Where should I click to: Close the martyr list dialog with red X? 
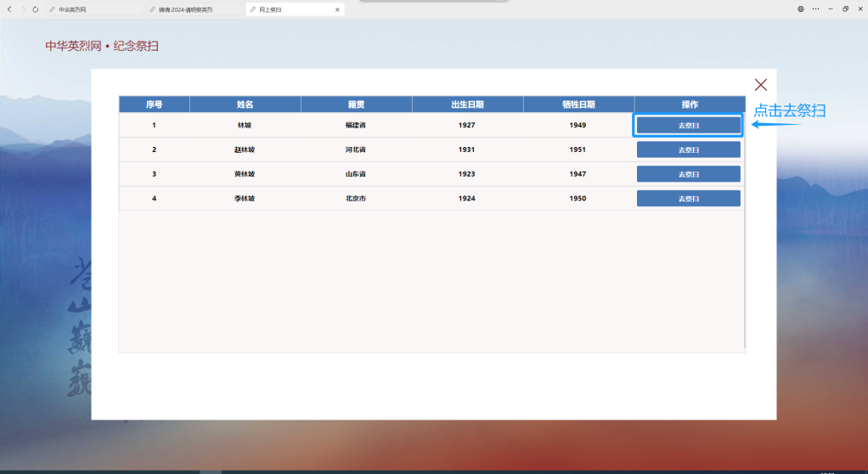760,84
